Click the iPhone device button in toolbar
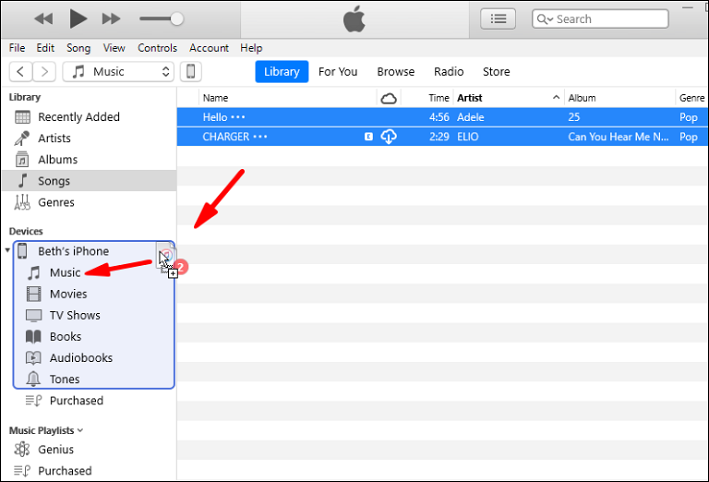Screen dimensions: 709x482 click(x=191, y=71)
